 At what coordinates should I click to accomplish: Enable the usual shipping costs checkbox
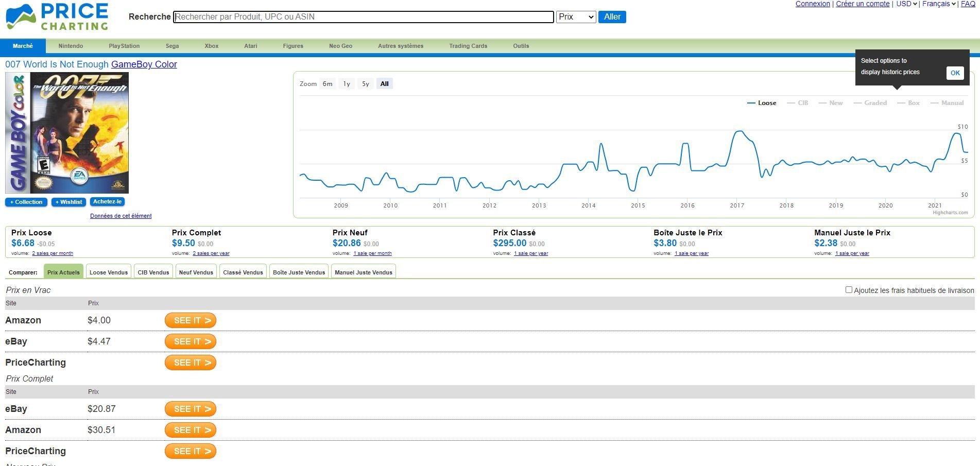tap(849, 290)
